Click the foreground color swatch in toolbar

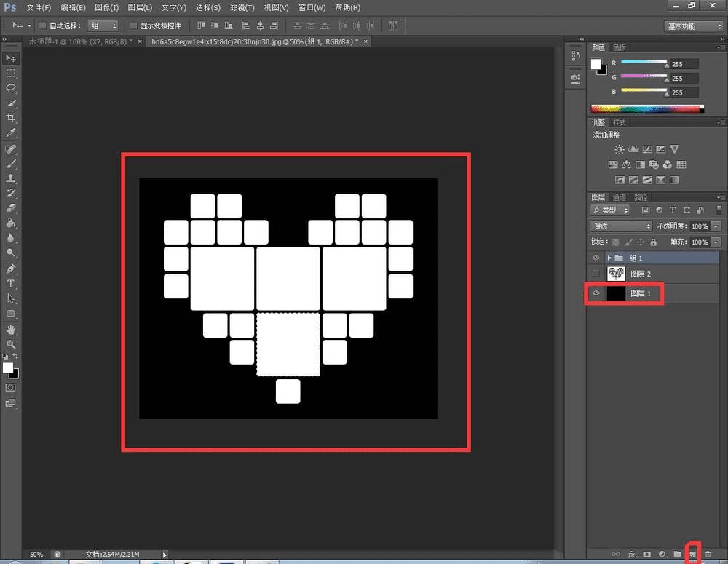(8, 368)
